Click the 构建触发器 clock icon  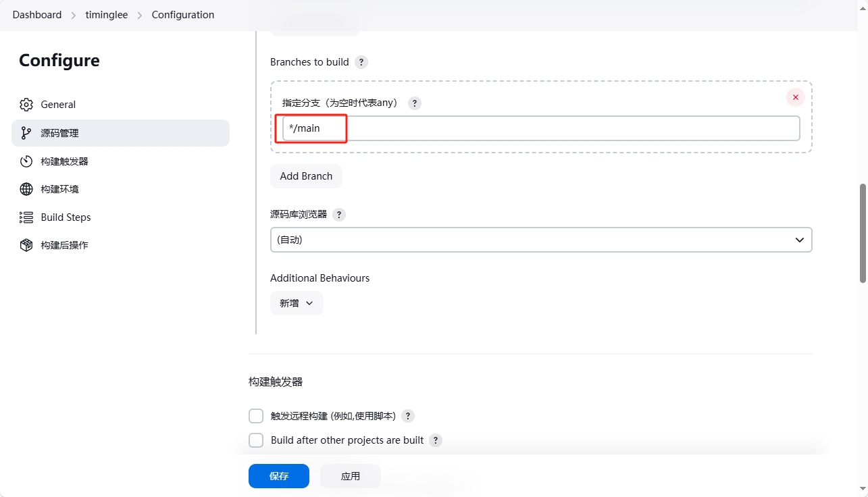click(x=26, y=161)
